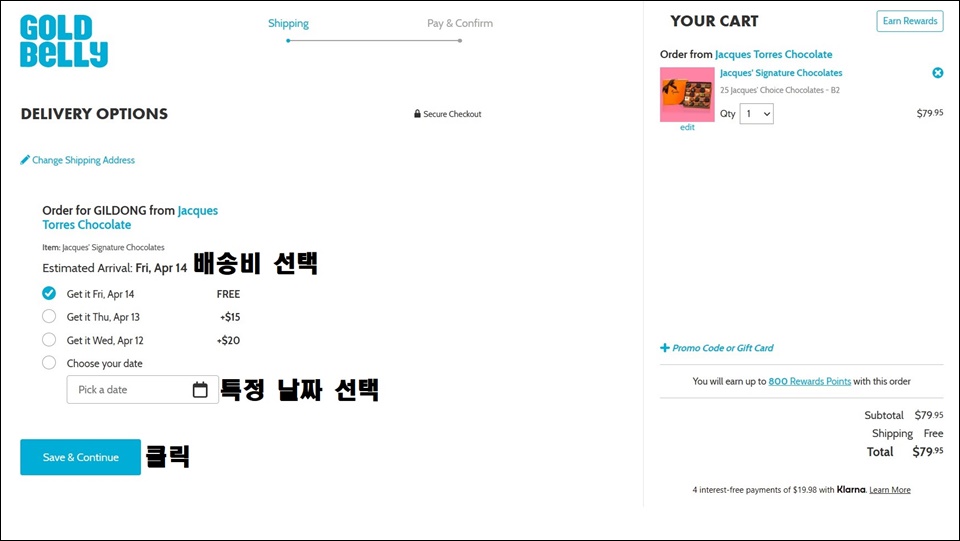The height and width of the screenshot is (541, 960).
Task: Click the FREE shipping label
Action: pyautogui.click(x=228, y=294)
